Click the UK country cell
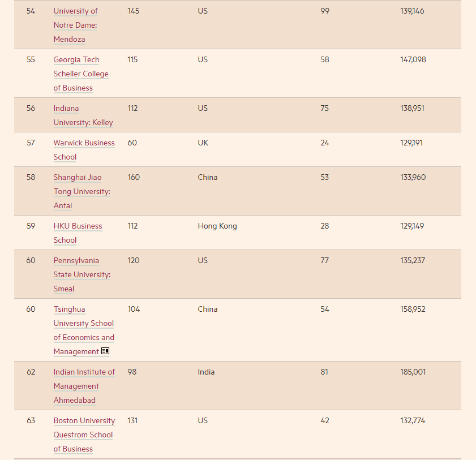Screen dimensions: 476x460 tap(203, 143)
